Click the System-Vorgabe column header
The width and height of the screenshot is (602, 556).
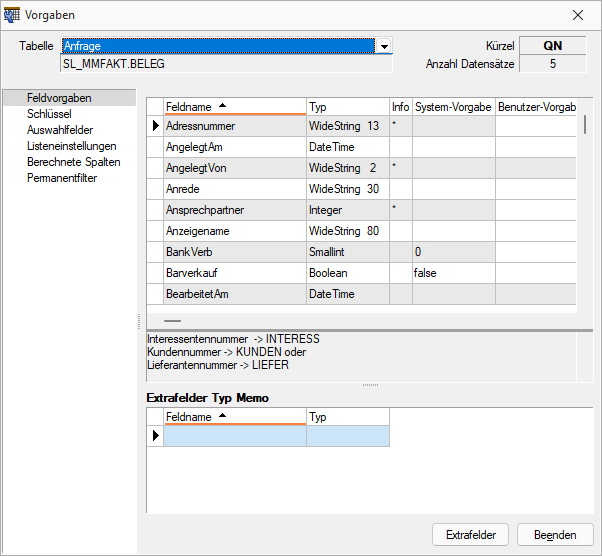(x=453, y=106)
